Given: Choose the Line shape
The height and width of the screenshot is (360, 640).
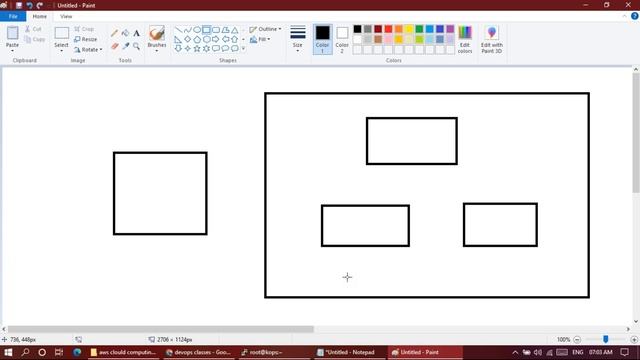Looking at the screenshot, I should (178, 30).
